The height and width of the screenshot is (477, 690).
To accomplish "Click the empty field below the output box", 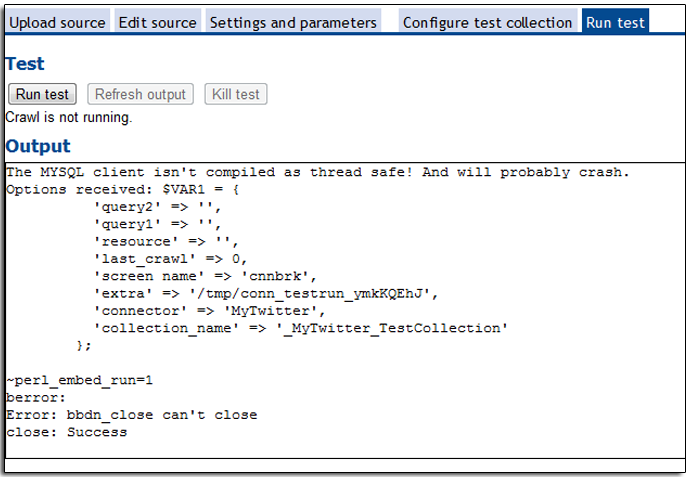I will tap(345, 466).
